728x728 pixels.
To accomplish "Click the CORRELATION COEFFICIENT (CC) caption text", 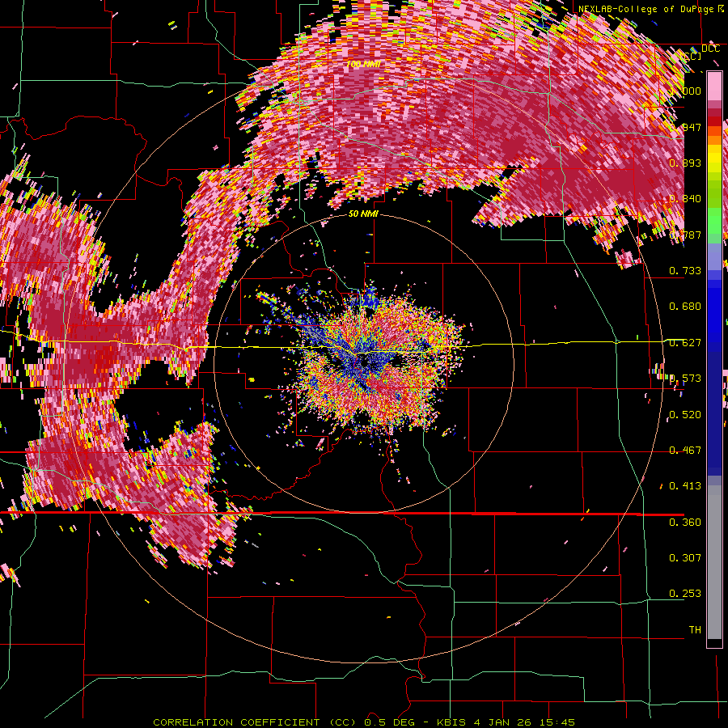I will pyautogui.click(x=254, y=722).
